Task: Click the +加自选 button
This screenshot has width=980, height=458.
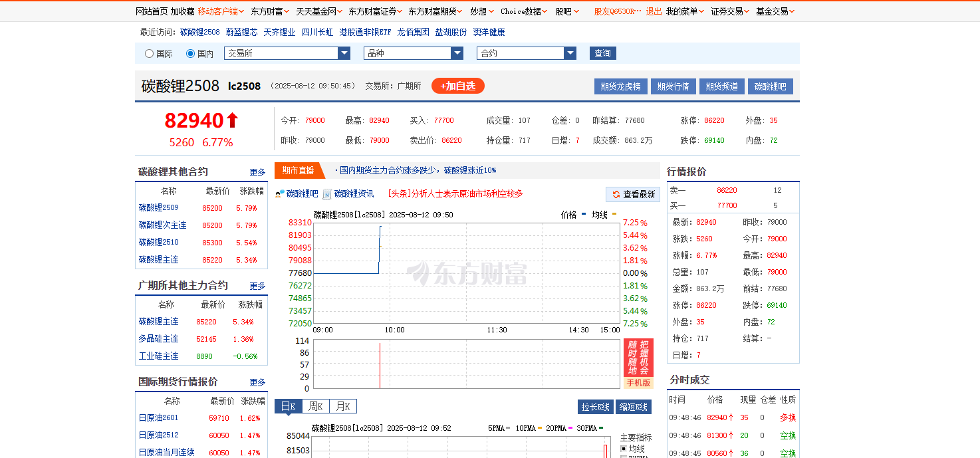Action: 458,86
